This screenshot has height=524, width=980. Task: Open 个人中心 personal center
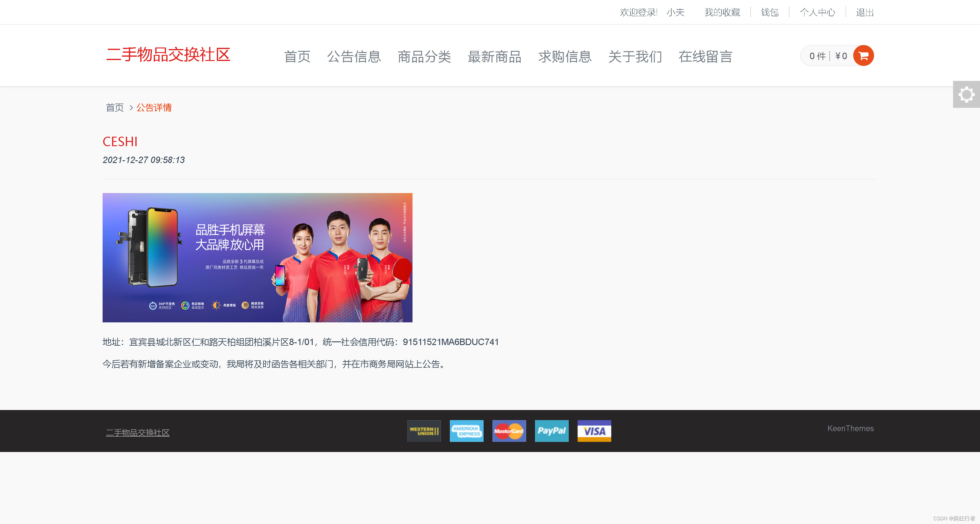pos(818,12)
